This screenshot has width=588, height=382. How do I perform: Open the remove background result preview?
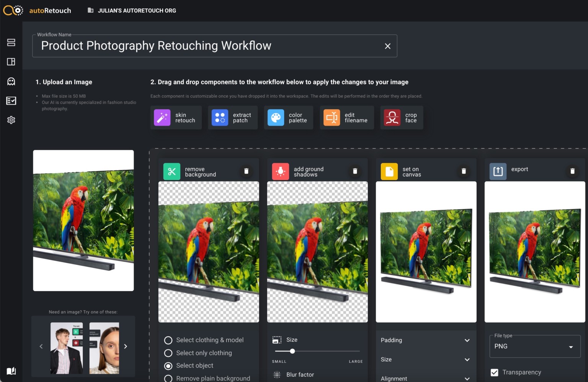point(209,252)
